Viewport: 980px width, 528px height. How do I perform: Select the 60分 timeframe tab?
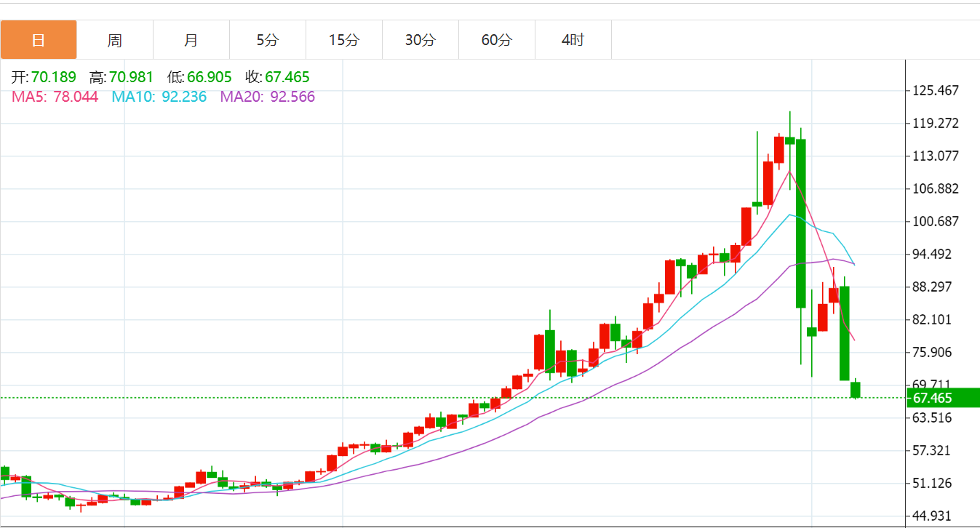pos(497,40)
